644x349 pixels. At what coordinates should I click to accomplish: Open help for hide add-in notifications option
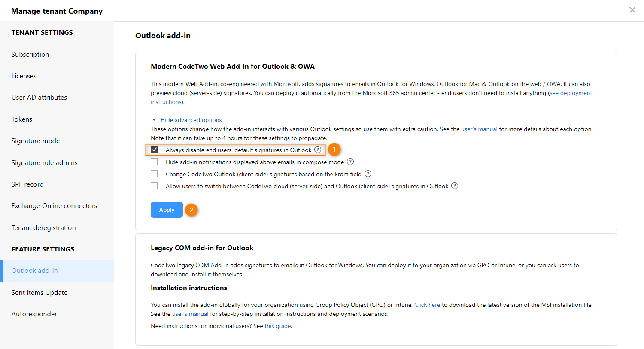tap(350, 162)
